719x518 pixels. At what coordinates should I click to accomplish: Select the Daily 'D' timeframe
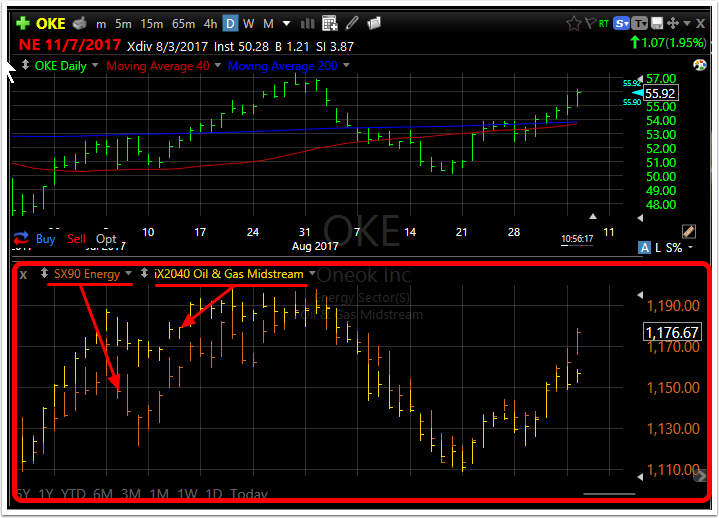230,23
